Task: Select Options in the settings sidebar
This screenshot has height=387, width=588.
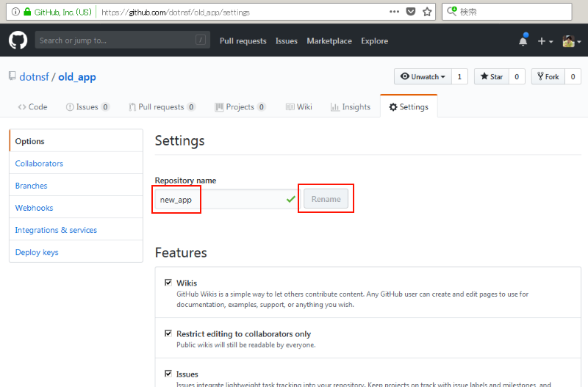Action: point(76,141)
